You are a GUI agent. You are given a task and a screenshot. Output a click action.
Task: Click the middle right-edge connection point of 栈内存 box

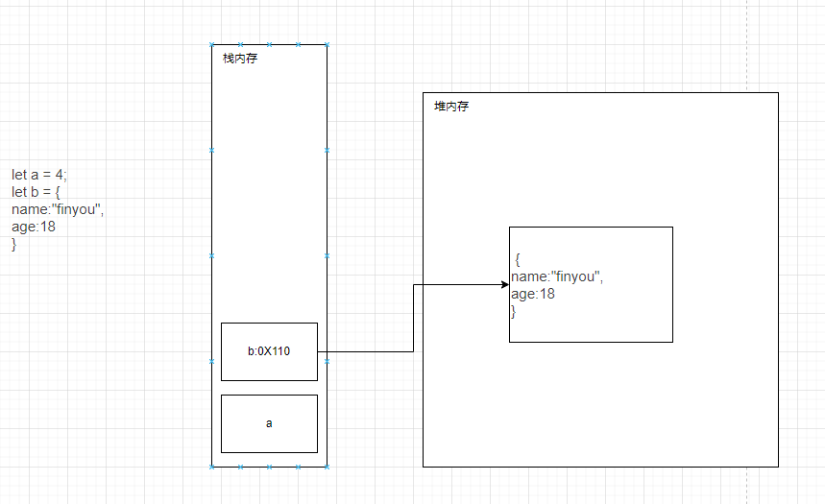[327, 255]
